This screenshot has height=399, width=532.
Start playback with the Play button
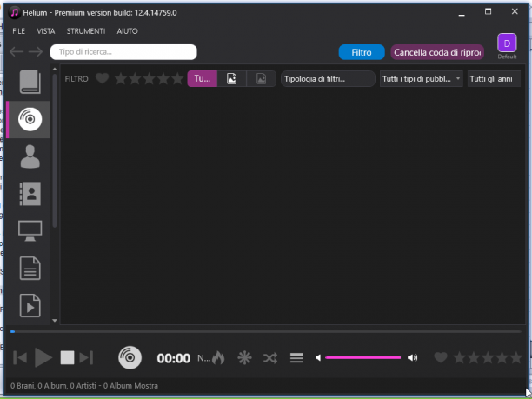(x=43, y=357)
